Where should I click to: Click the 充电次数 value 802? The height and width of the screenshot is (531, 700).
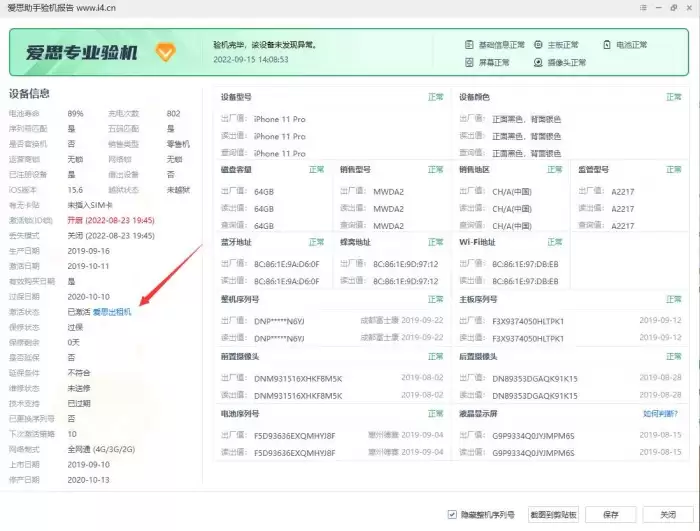click(174, 114)
